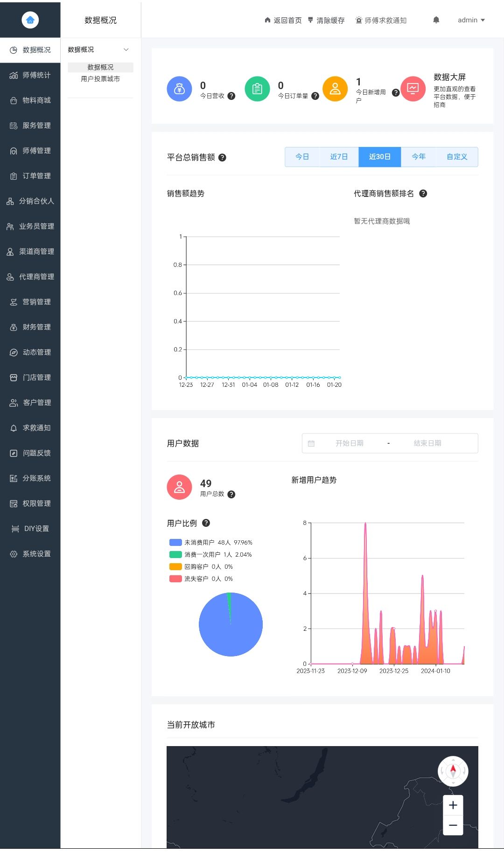Zoom out on the map with minus
Image resolution: width=504 pixels, height=852 pixels.
point(453,825)
